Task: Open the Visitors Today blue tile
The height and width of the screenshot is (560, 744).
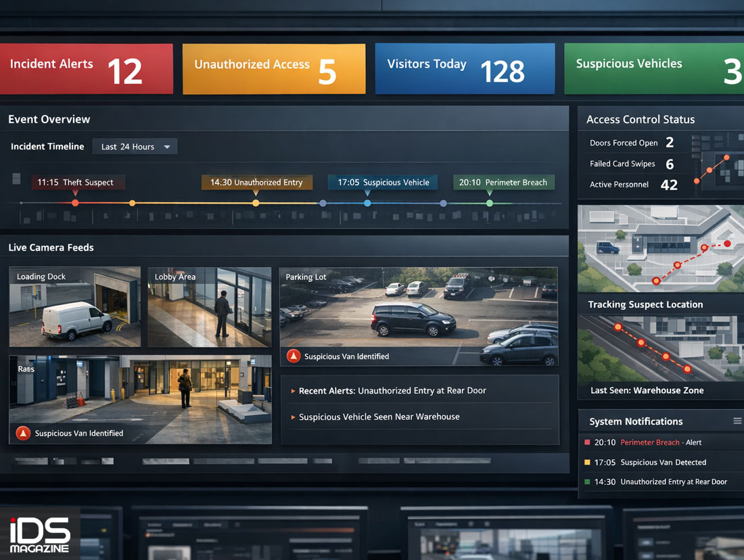Action: (x=464, y=69)
